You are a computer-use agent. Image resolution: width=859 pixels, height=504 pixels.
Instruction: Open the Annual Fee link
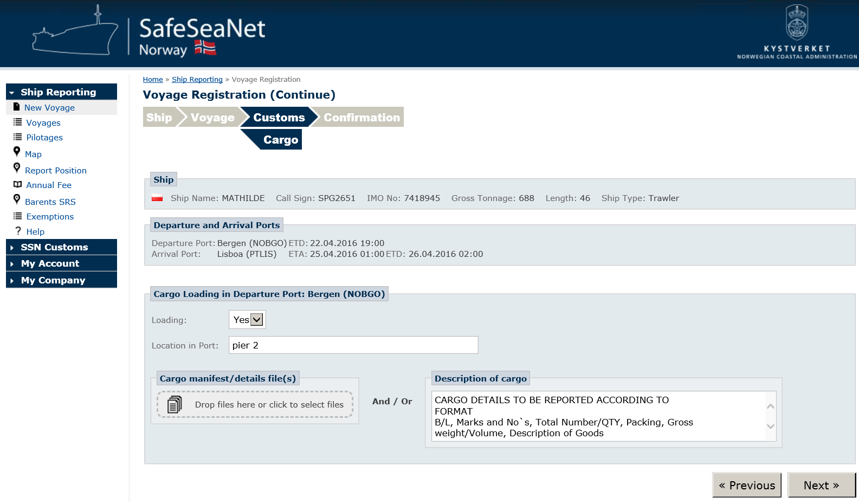coord(49,185)
